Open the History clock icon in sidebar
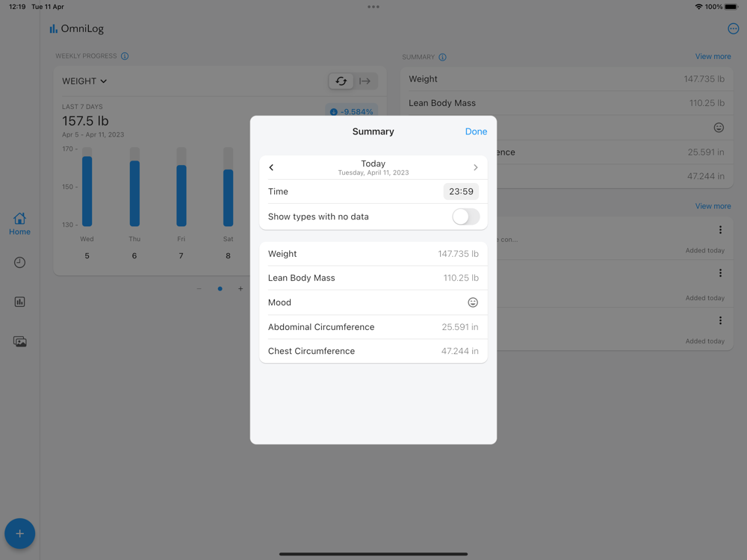 (19, 262)
